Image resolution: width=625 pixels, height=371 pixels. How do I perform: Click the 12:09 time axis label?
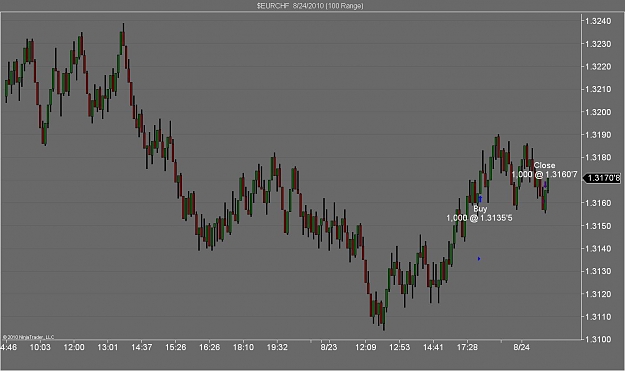366,347
